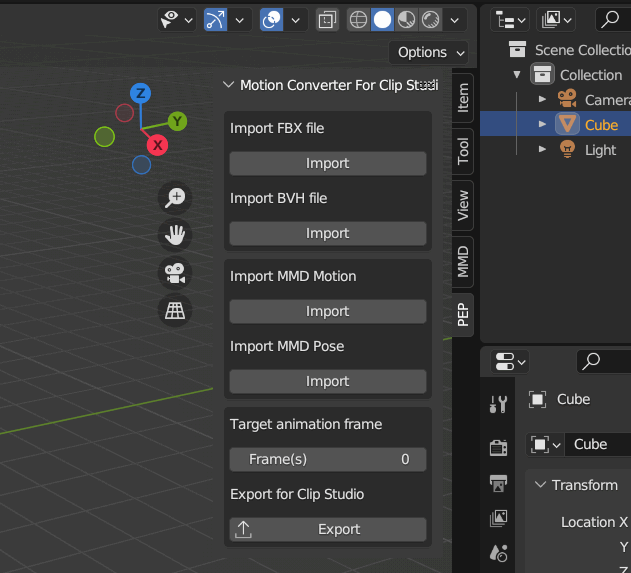Switch to the Tool sidebar tab
Image resolution: width=631 pixels, height=573 pixels.
pyautogui.click(x=463, y=151)
